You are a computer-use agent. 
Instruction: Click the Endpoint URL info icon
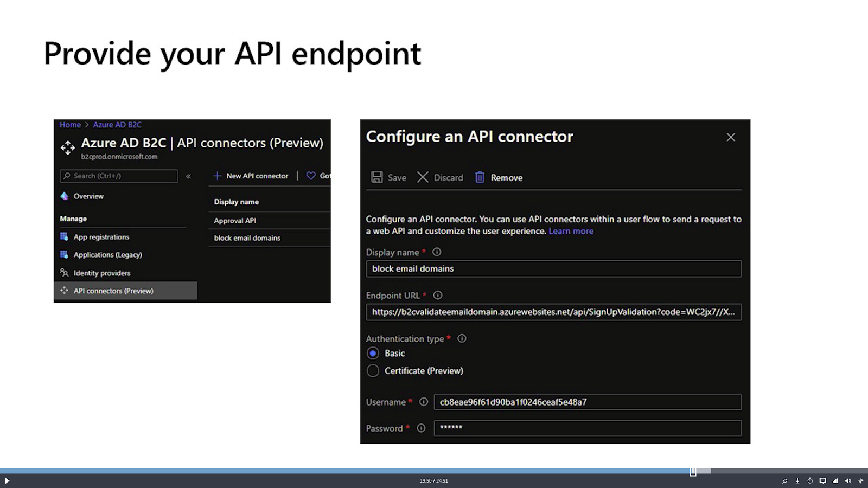438,295
